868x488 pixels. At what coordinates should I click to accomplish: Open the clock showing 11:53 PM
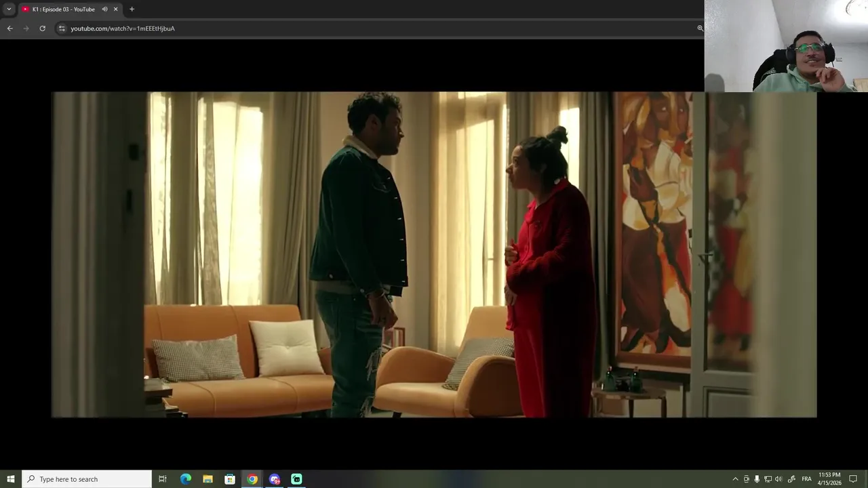pyautogui.click(x=829, y=479)
